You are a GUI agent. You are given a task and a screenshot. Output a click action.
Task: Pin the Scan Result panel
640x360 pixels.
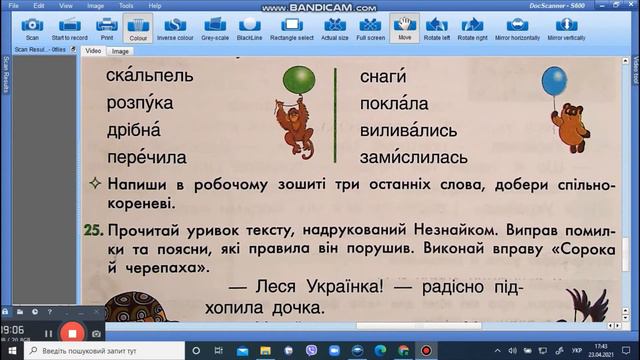coord(73,49)
